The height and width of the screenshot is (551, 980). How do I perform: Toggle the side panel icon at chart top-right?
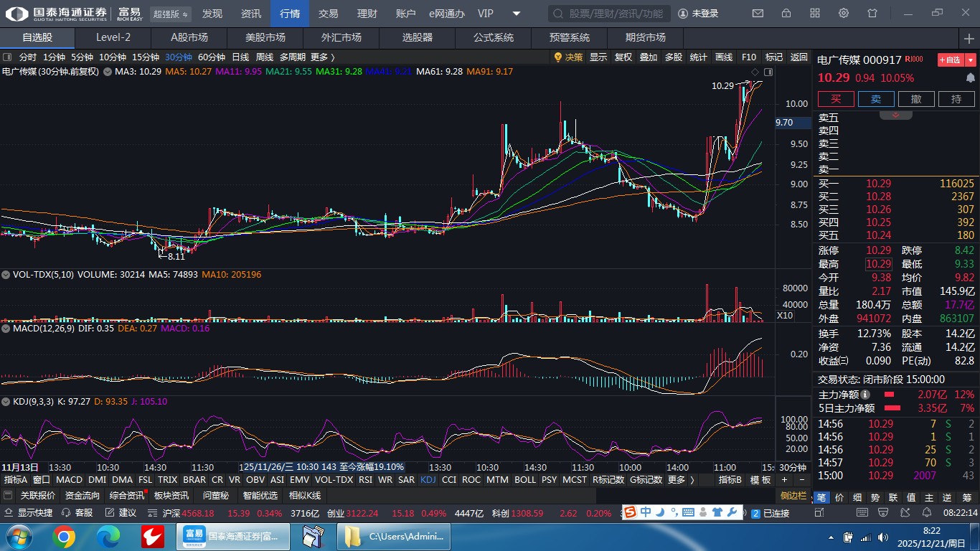coord(768,72)
